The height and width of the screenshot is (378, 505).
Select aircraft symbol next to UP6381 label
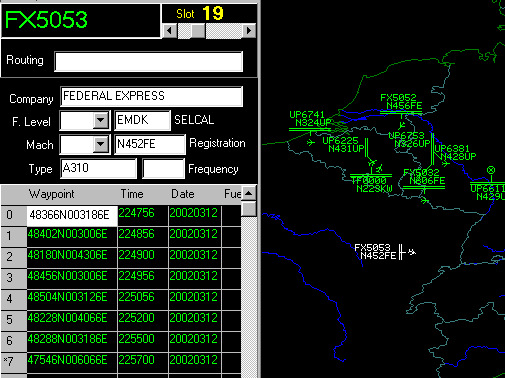445,164
